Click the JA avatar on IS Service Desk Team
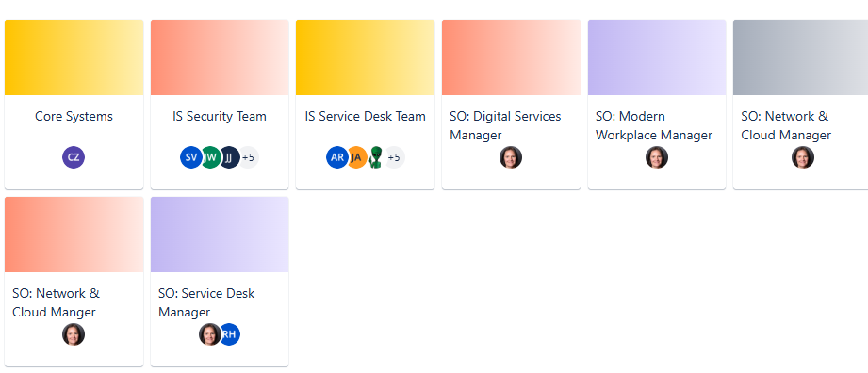The height and width of the screenshot is (373, 868). pos(356,157)
